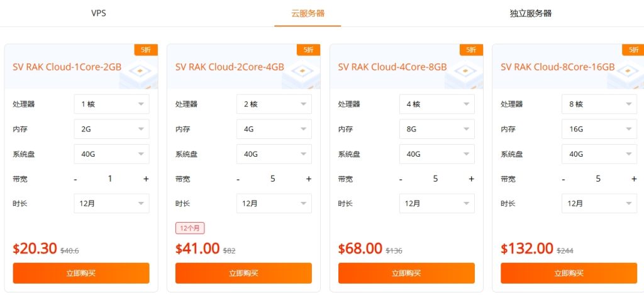The width and height of the screenshot is (644, 295).
Task: Click the 5折 badge on 1Core-2GB card
Action: [x=146, y=50]
